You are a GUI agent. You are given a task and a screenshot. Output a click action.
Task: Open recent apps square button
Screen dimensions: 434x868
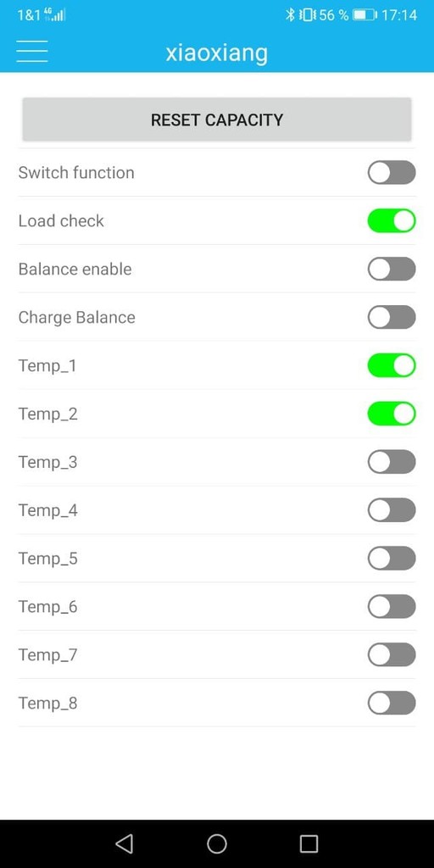pyautogui.click(x=309, y=843)
